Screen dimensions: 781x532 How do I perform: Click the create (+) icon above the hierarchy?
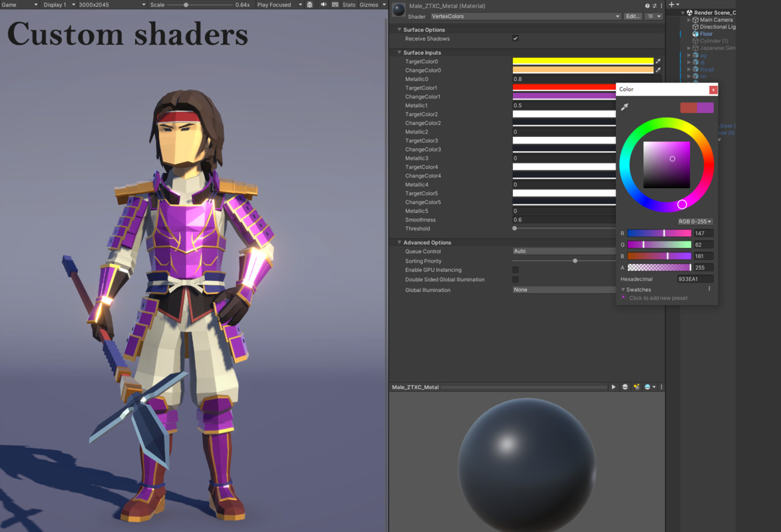point(671,4)
